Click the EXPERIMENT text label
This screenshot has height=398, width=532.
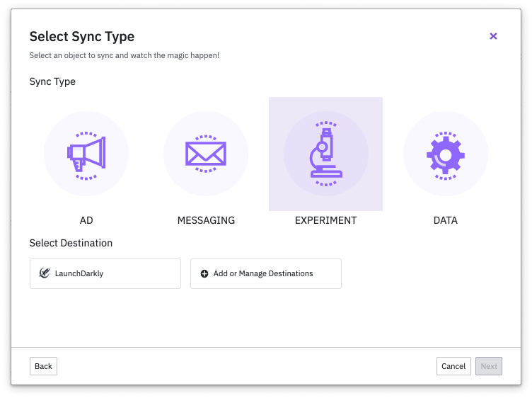325,220
